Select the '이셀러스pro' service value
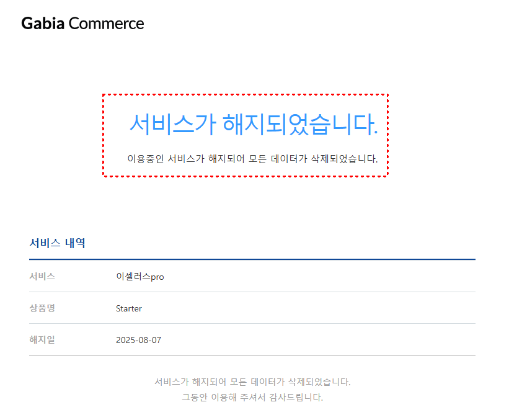Viewport: 509px width, 420px height. 139,277
